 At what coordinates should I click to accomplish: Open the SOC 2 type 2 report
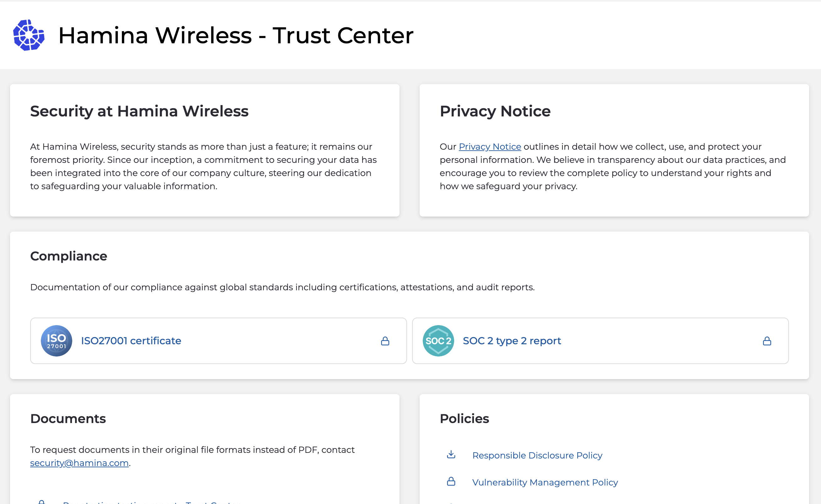511,341
